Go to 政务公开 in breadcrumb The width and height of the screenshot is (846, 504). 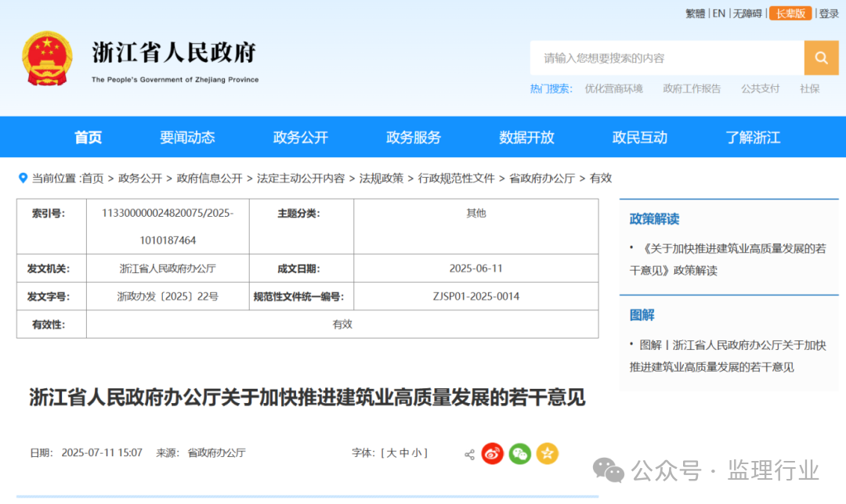(139, 178)
